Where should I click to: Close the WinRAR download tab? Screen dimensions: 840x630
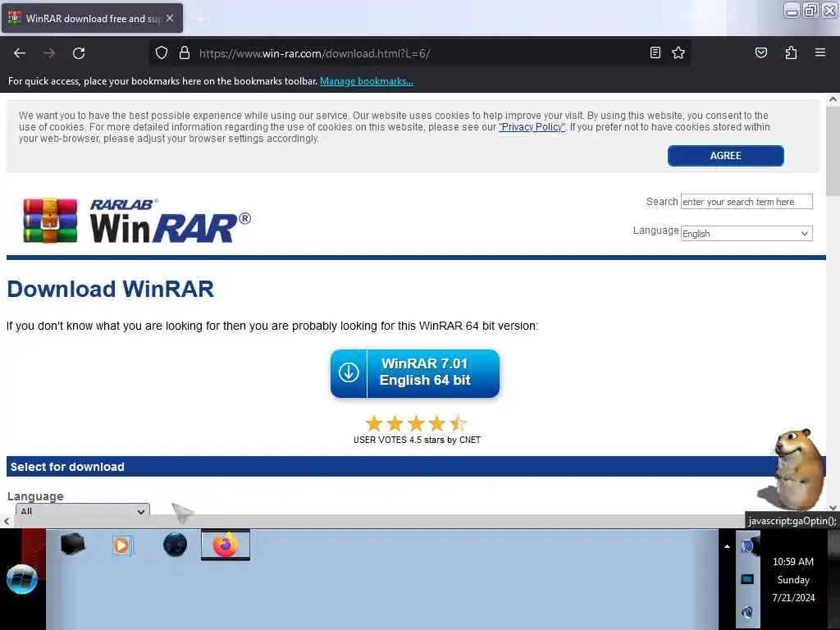(170, 18)
